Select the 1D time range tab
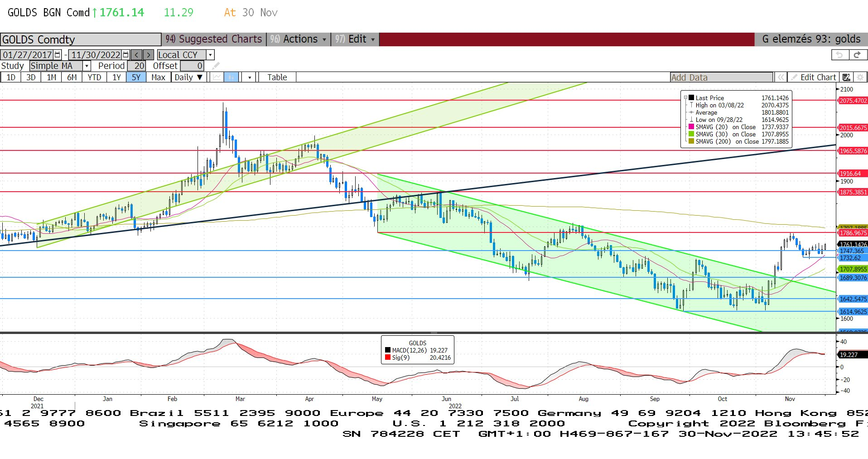 [11, 77]
